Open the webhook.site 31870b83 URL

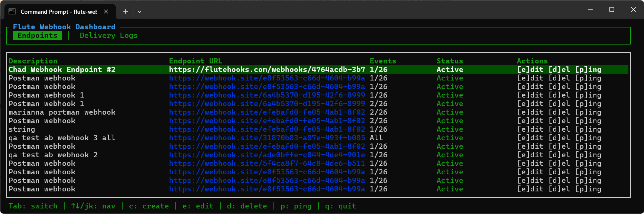click(x=267, y=138)
